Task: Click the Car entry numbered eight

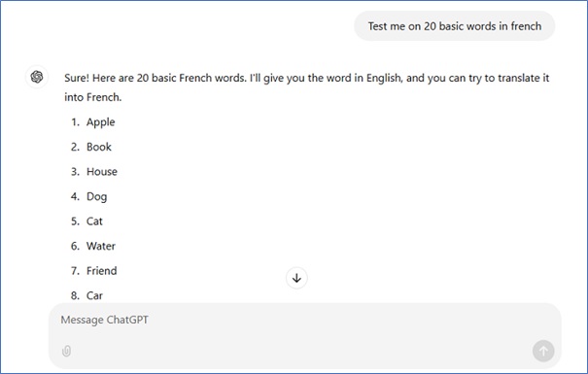Action: 94,295
